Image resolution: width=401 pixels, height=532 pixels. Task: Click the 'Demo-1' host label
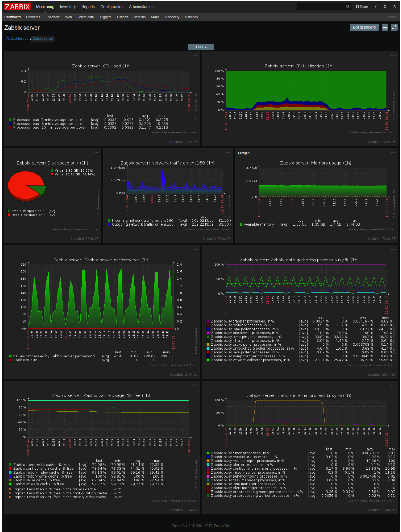(391, 17)
